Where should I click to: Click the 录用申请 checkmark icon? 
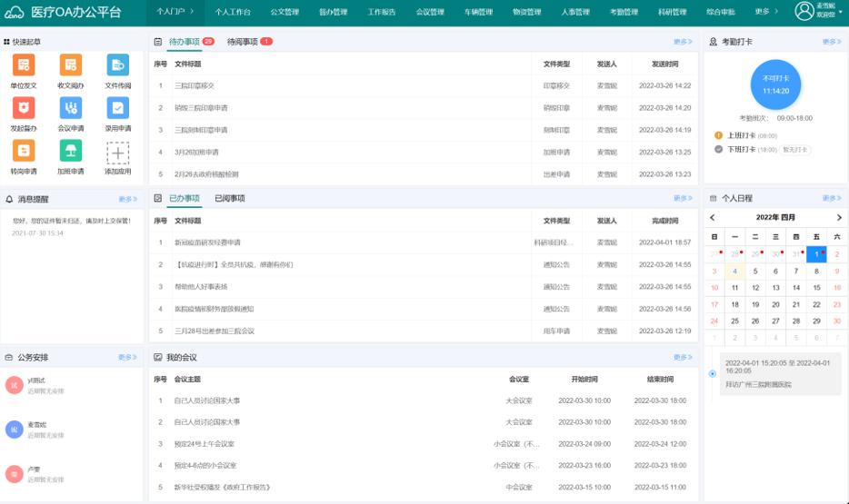pos(117,108)
